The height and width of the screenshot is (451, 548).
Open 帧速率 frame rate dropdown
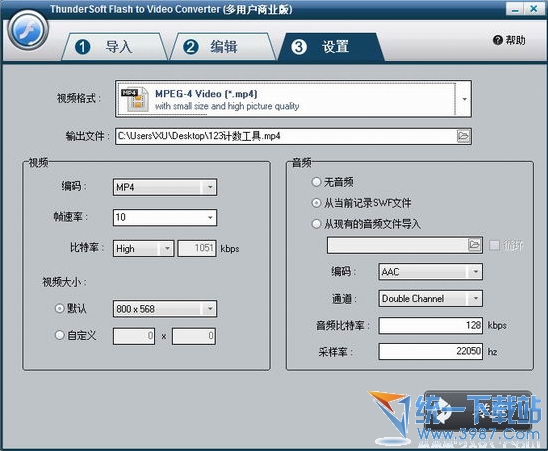pos(165,217)
